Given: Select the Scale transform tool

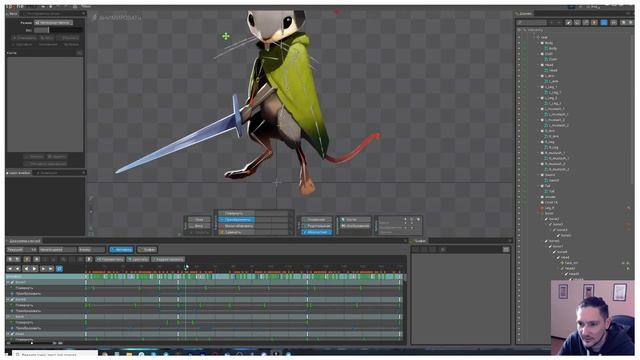Looking at the screenshot, I should click(x=236, y=226).
